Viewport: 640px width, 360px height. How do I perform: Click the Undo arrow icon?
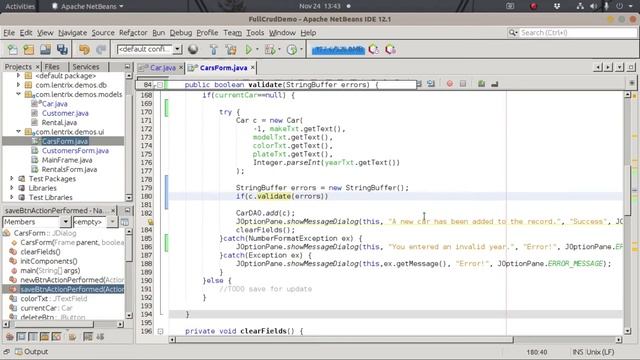(84, 50)
